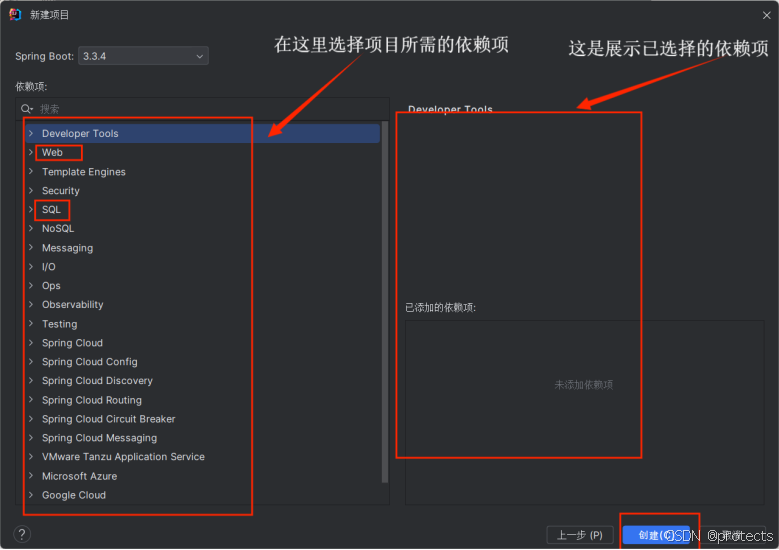Expand the Spring Cloud Config chevron
The width and height of the screenshot is (779, 550).
31,361
